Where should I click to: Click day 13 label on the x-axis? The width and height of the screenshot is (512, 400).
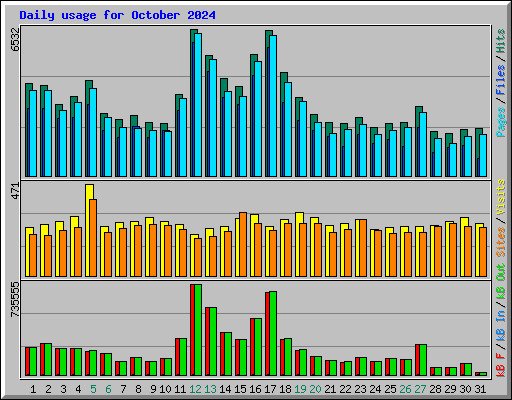pos(210,389)
